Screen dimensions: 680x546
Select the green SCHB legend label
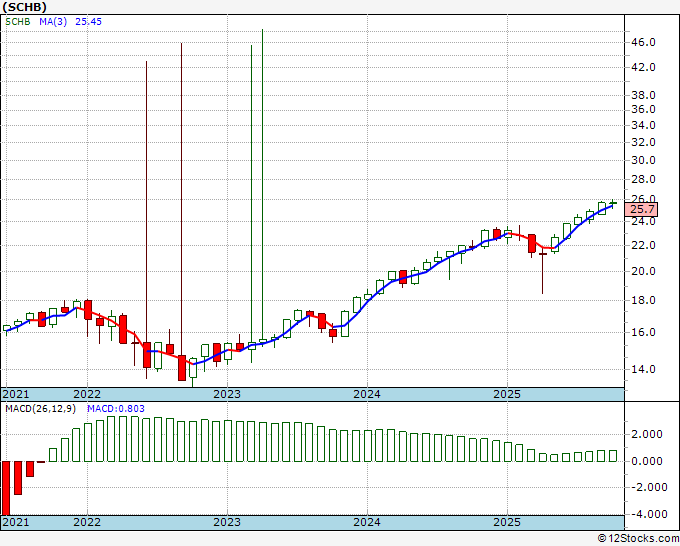click(18, 22)
